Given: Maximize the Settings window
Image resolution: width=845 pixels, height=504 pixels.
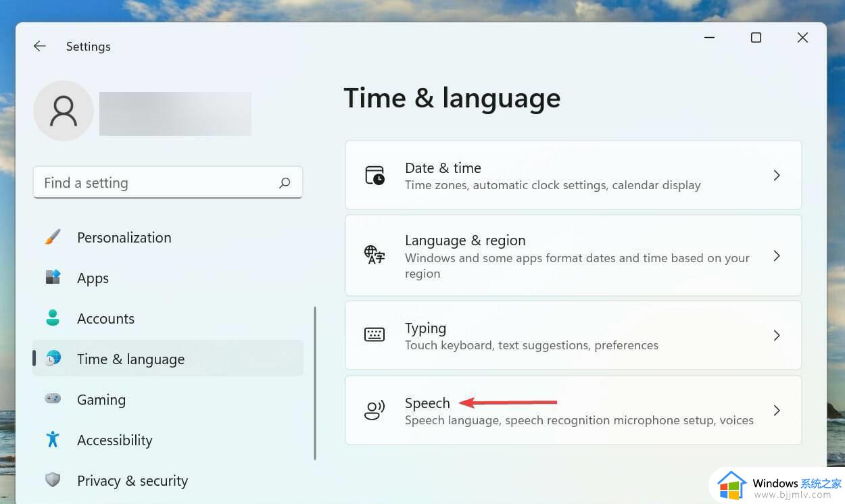Looking at the screenshot, I should pyautogui.click(x=756, y=38).
